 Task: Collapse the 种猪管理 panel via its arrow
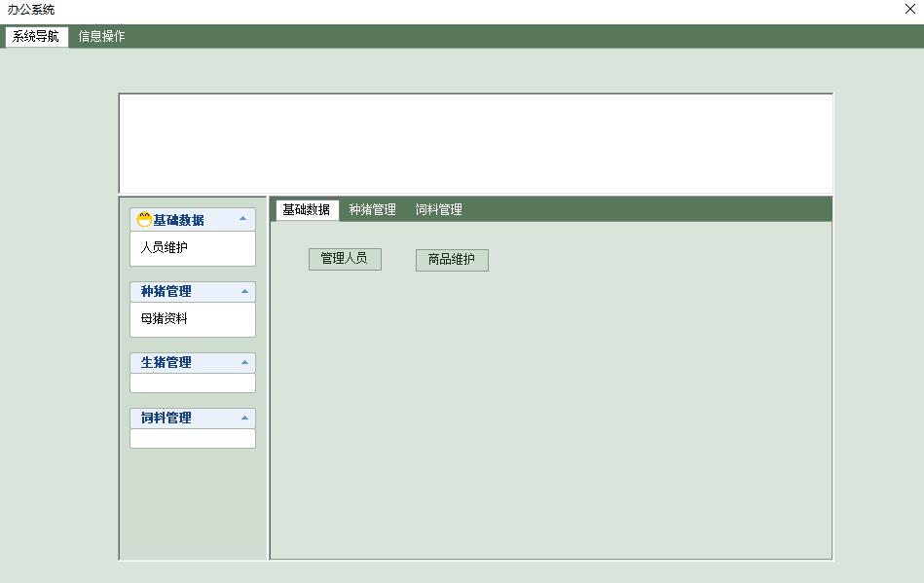(246, 290)
